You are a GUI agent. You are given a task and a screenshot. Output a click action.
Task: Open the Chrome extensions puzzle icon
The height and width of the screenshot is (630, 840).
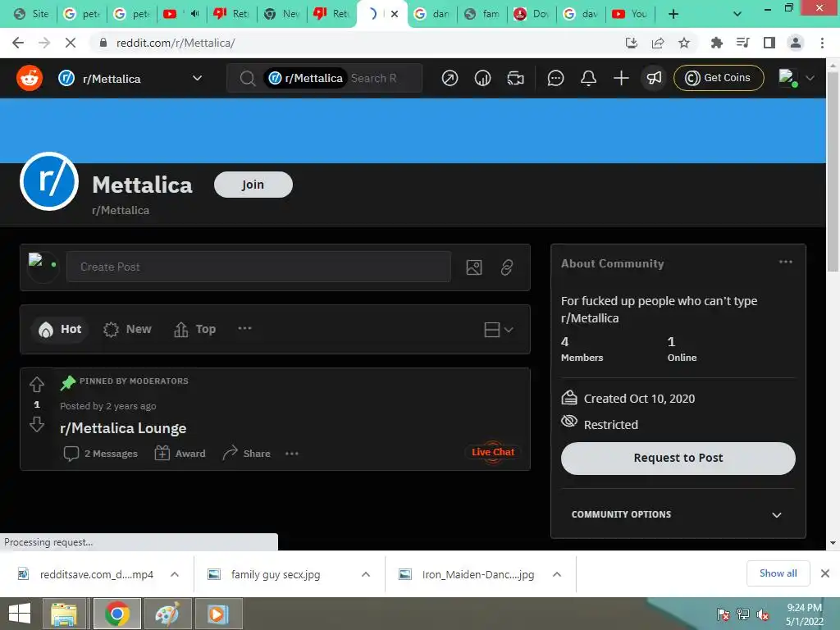point(716,43)
